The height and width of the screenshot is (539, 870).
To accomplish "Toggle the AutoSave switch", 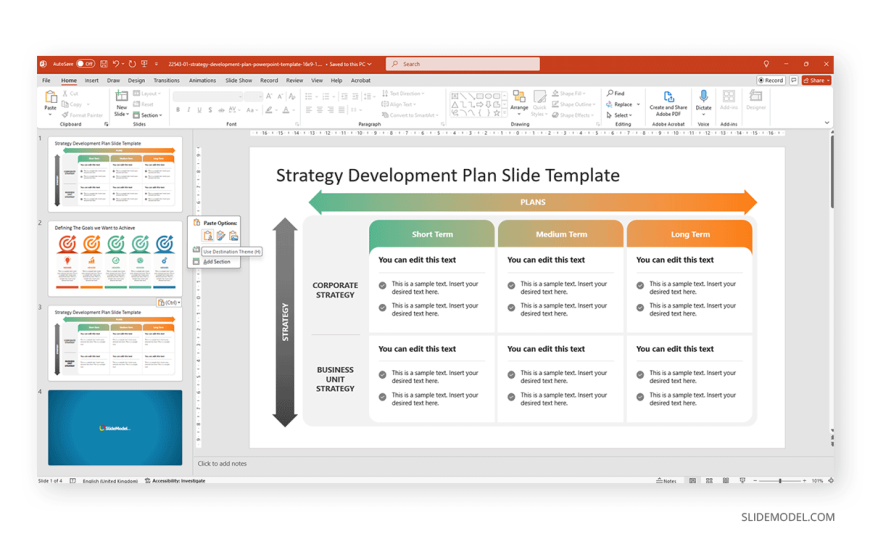I will (x=85, y=64).
